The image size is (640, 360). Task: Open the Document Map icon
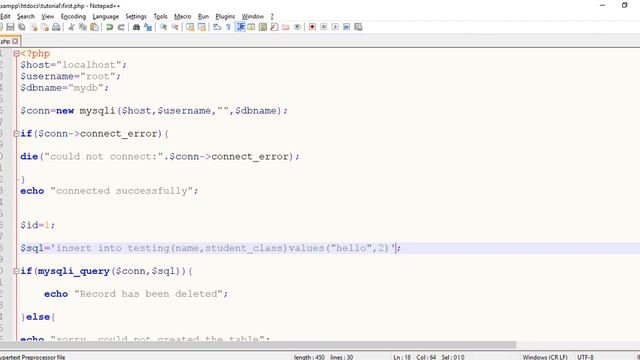(x=263, y=27)
